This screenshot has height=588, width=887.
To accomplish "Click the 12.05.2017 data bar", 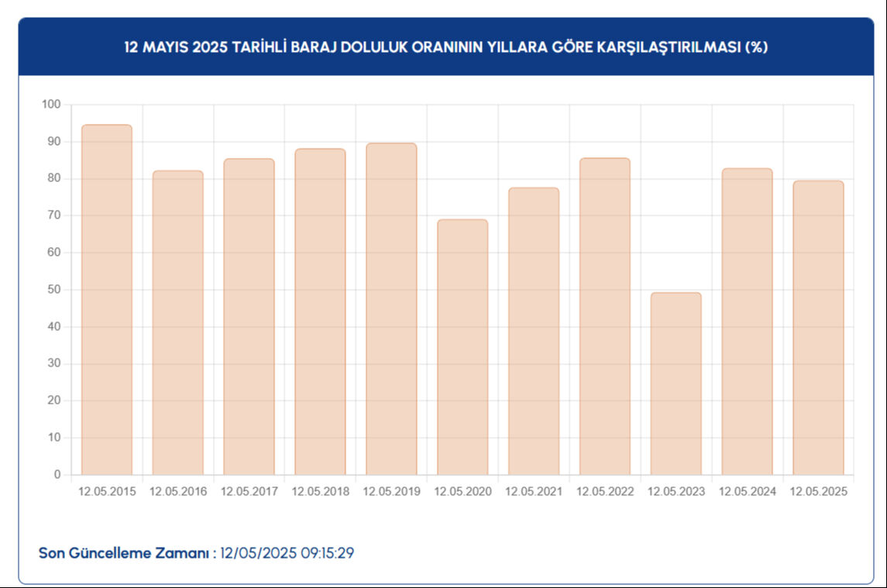I will 249,317.
